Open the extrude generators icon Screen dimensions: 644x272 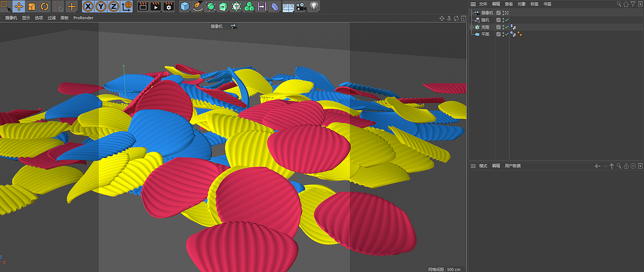pyautogui.click(x=223, y=7)
